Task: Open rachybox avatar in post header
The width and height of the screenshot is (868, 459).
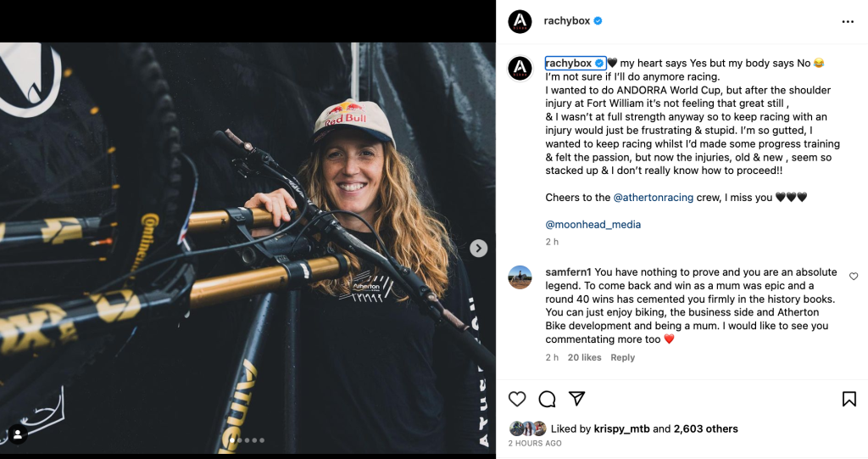Action: [520, 21]
